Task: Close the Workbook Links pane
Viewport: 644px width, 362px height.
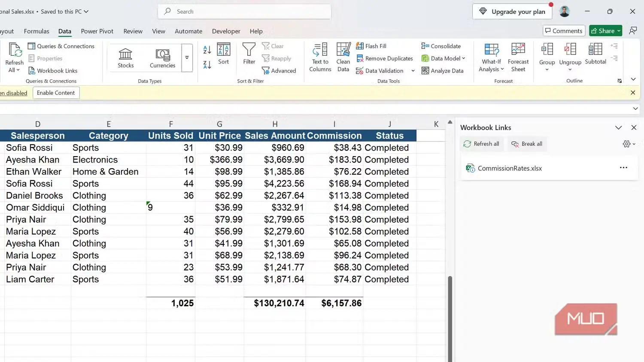Action: (634, 128)
